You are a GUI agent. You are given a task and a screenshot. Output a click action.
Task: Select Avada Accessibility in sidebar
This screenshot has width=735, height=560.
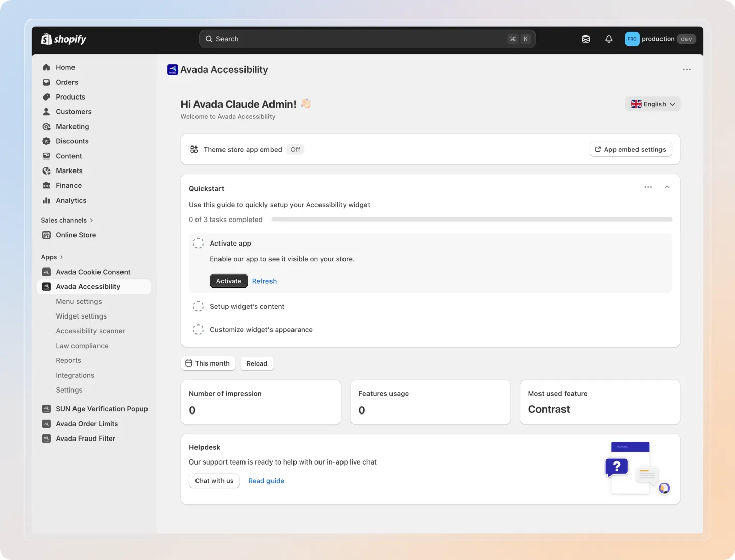94,287
